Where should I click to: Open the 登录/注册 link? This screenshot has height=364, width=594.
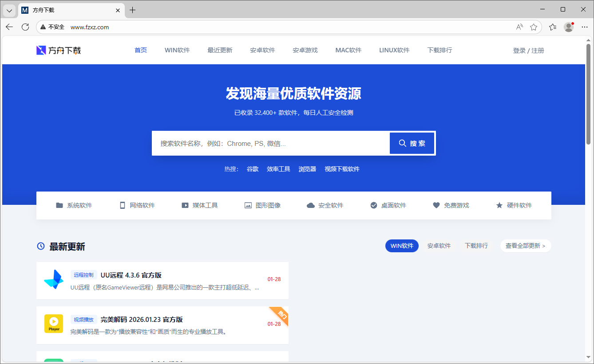(x=528, y=50)
